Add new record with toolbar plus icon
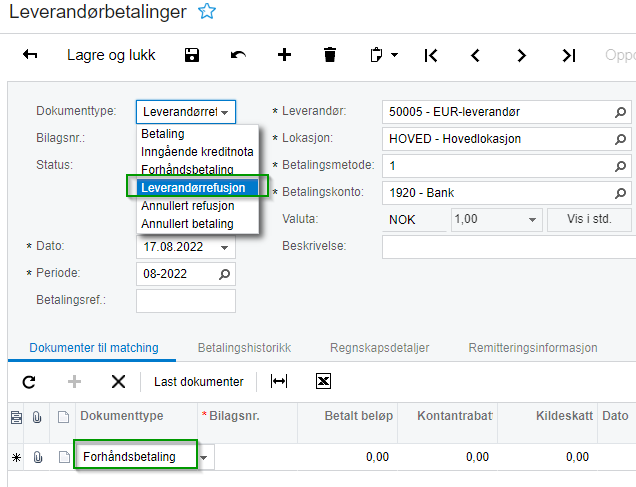Image resolution: width=636 pixels, height=487 pixels. tap(284, 55)
